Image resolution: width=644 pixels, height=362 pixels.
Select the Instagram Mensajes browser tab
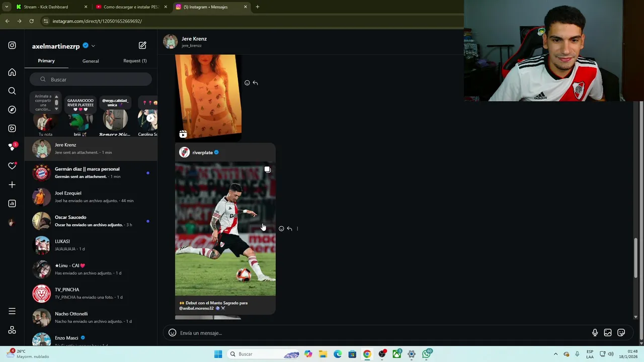211,7
